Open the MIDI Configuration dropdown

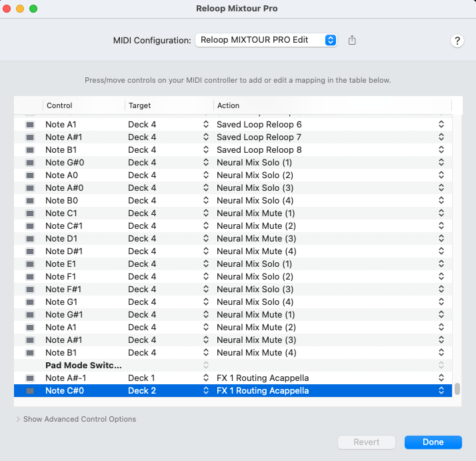point(266,40)
